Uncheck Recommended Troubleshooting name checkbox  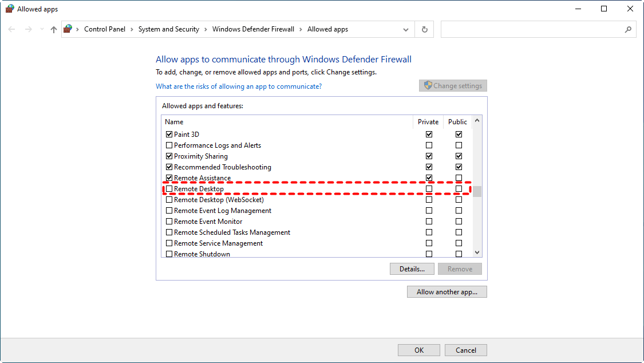169,167
